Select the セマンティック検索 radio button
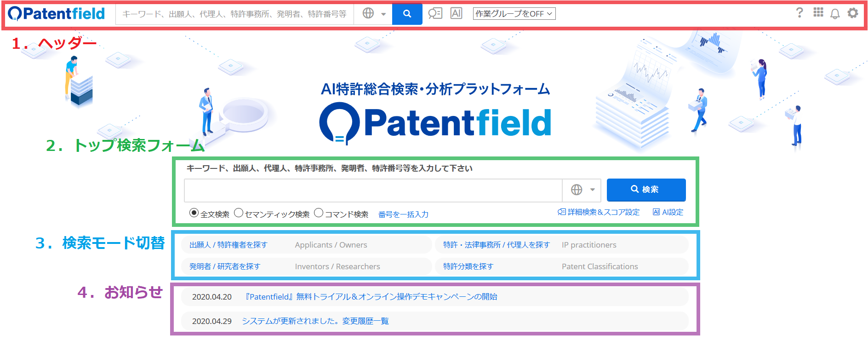 pyautogui.click(x=239, y=213)
